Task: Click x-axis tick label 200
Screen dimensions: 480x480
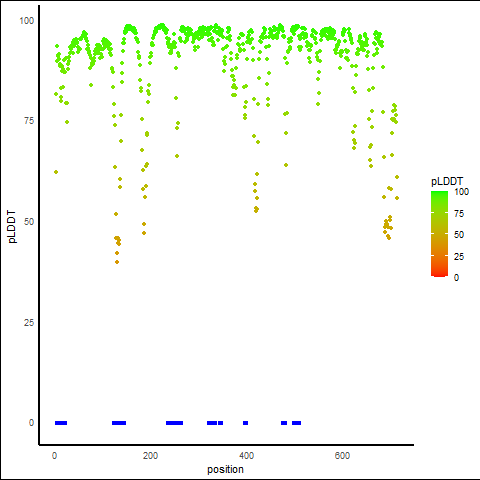Action: [150, 456]
